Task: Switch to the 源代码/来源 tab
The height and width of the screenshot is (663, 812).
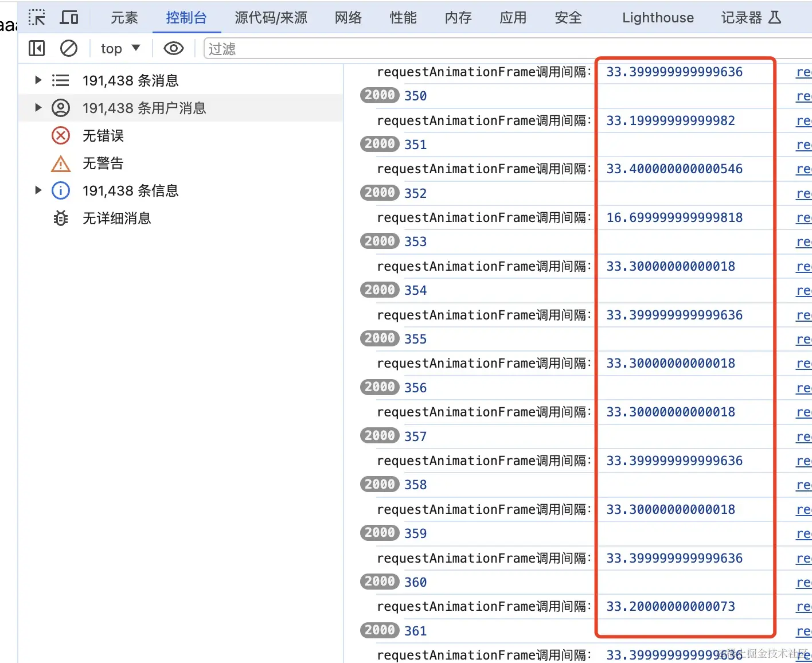Action: (x=271, y=18)
